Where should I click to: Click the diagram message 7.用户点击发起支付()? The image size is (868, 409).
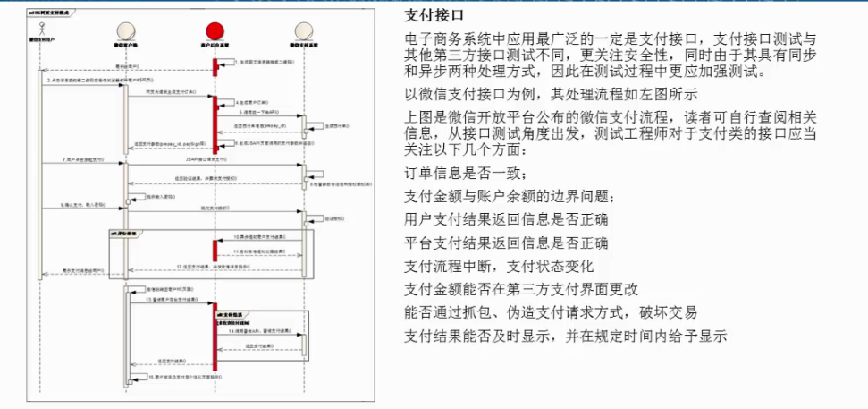(82, 159)
